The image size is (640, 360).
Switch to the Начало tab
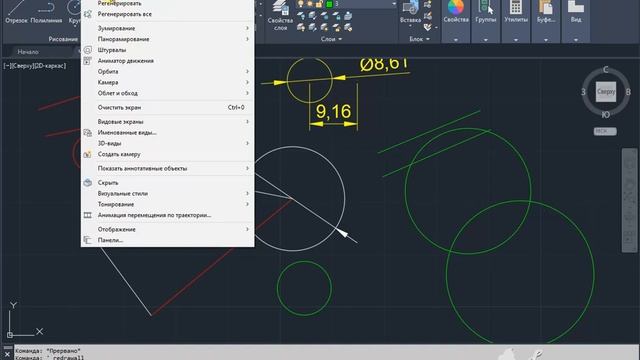[x=28, y=52]
